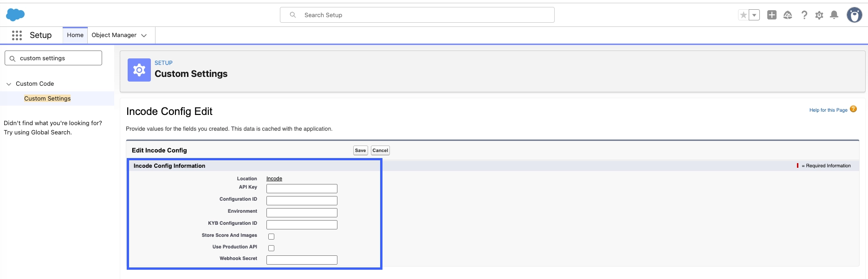
Task: Click the Edit Incode Config title
Action: (x=159, y=151)
